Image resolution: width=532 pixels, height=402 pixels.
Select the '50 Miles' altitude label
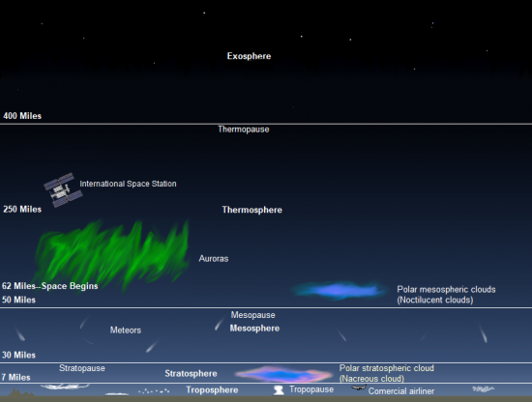[18, 300]
